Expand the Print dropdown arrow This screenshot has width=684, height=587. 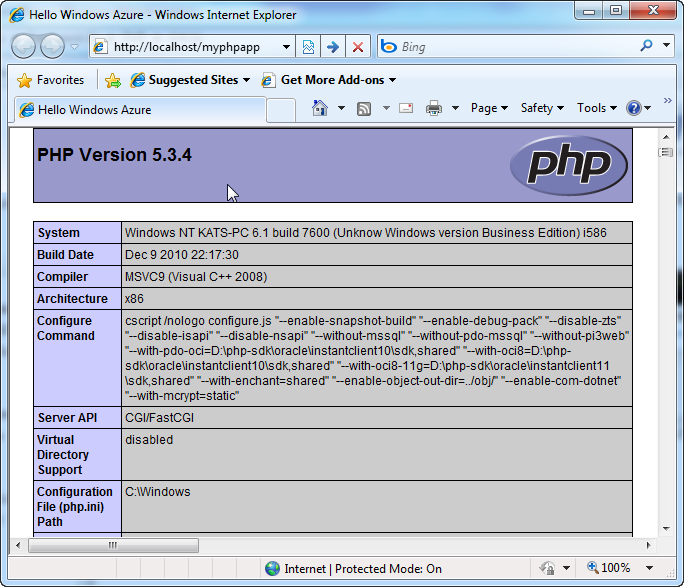[455, 108]
